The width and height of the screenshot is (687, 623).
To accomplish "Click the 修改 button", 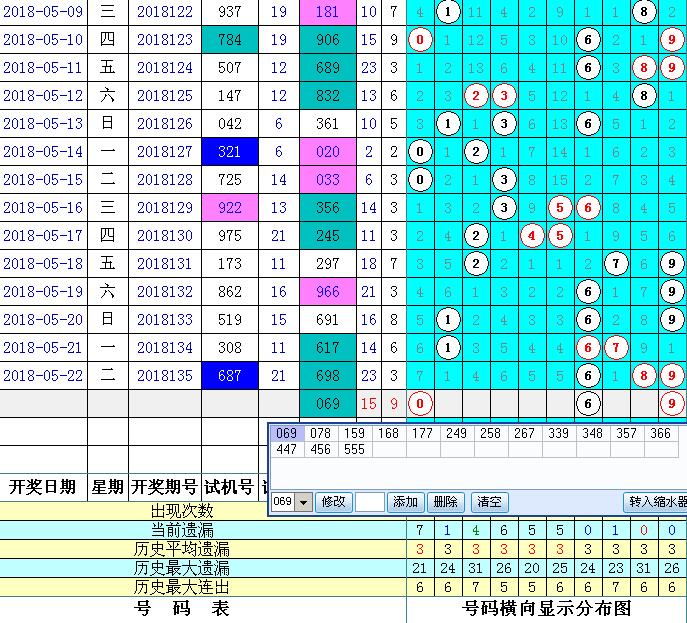I will click(x=333, y=502).
